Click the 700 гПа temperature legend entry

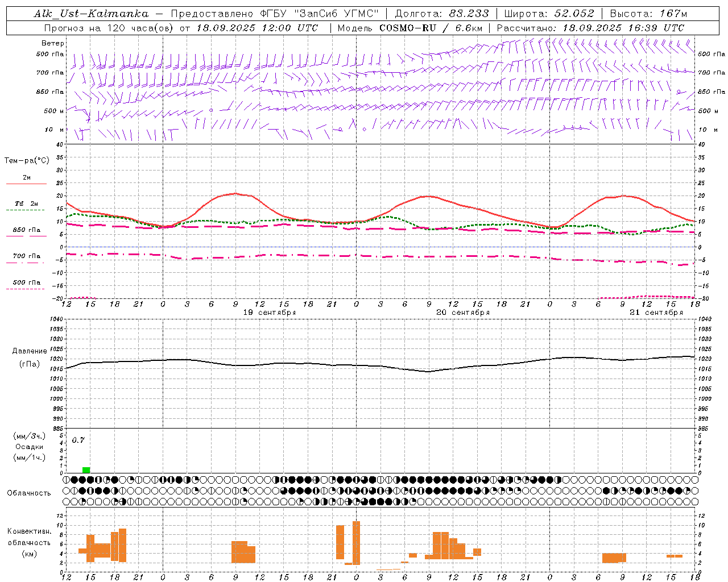click(x=27, y=256)
